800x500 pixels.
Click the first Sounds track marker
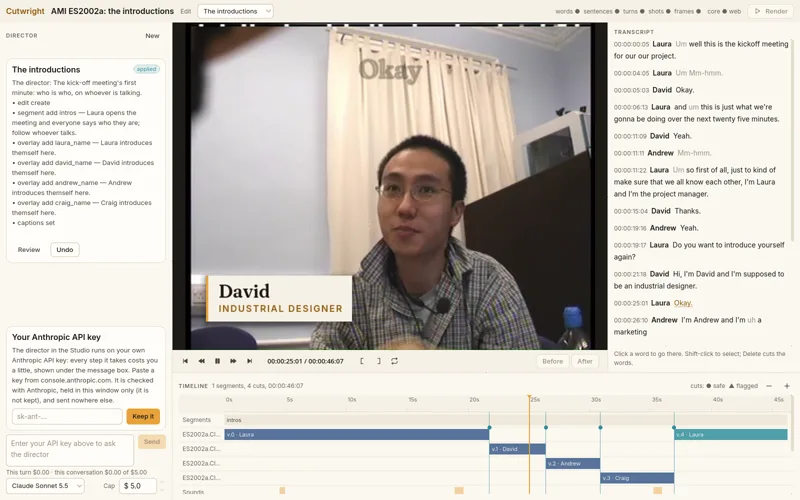282,490
